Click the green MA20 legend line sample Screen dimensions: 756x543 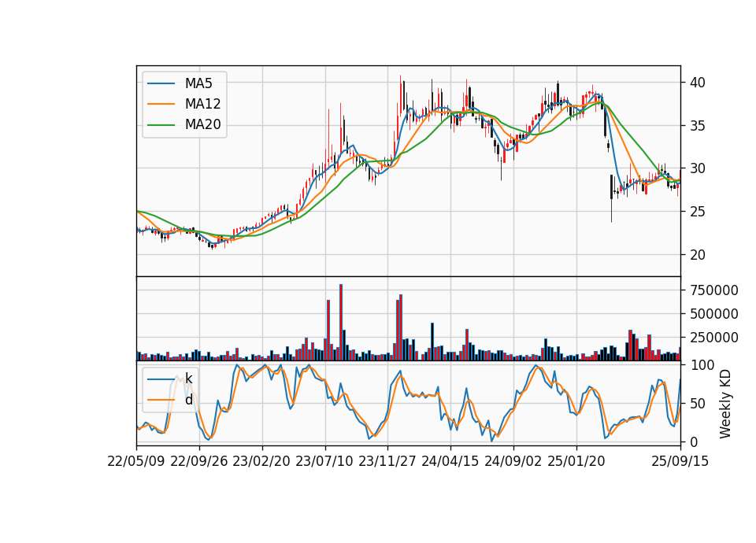point(161,125)
